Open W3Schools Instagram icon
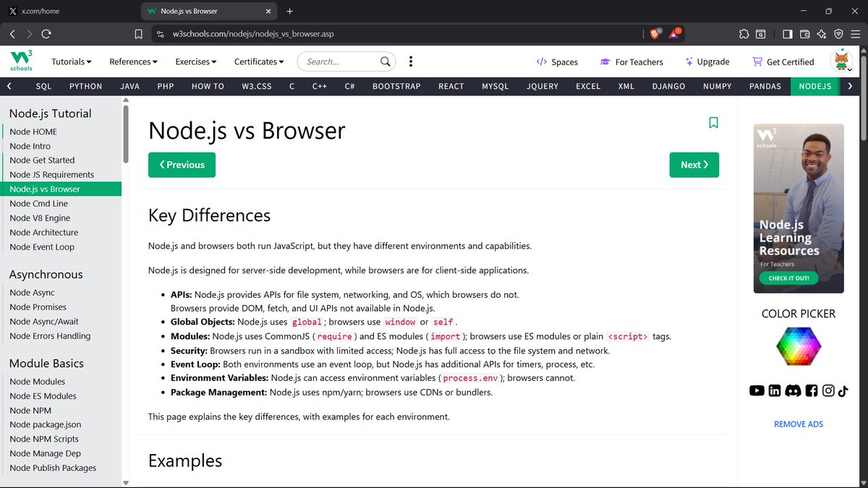Image resolution: width=868 pixels, height=488 pixels. tap(828, 390)
